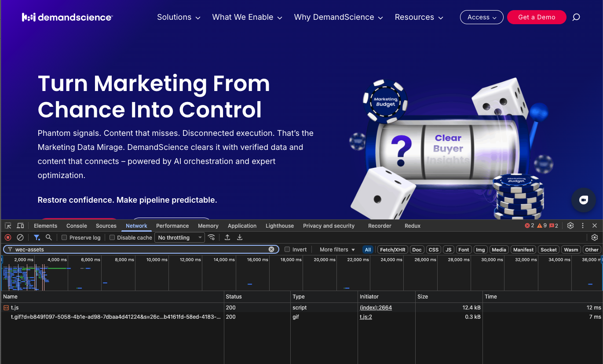Viewport: 603px width, 364px height.
Task: Open network search magnifier
Action: (x=49, y=237)
